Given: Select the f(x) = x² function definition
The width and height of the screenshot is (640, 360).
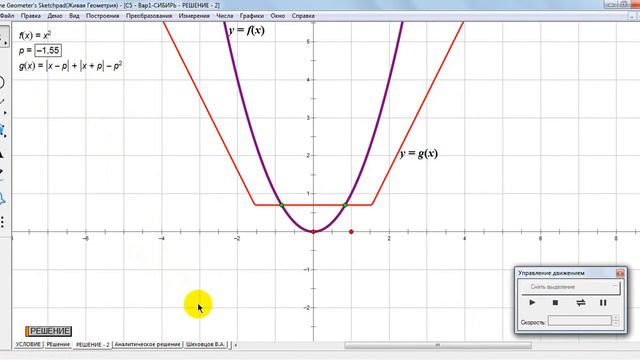Looking at the screenshot, I should click(35, 35).
